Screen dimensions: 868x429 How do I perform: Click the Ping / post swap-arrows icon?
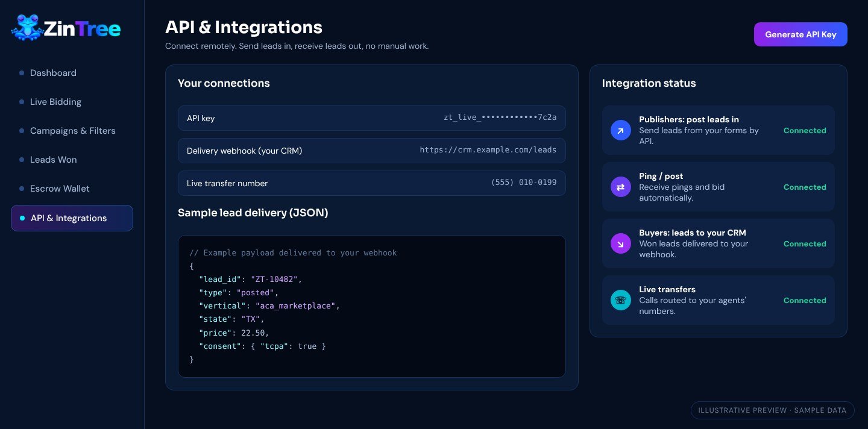621,187
